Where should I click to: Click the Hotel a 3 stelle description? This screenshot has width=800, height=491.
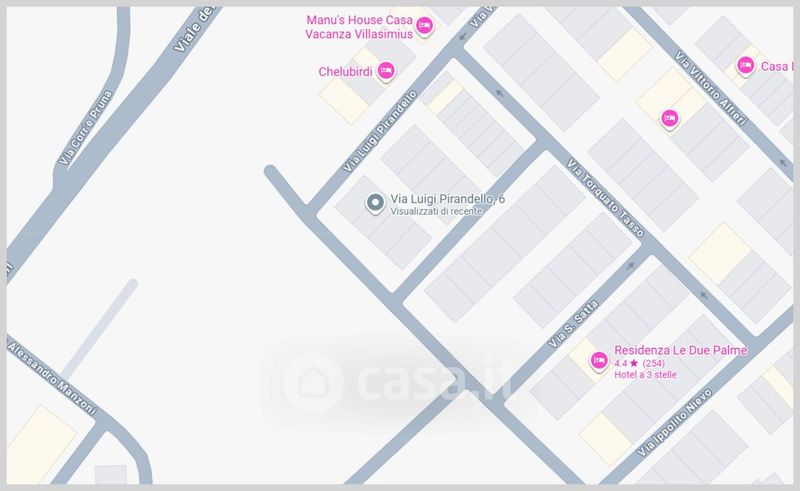coord(645,375)
